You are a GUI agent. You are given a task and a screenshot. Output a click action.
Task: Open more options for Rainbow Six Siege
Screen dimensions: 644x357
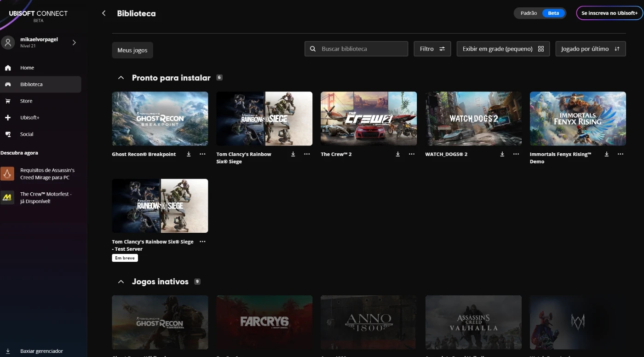(307, 154)
